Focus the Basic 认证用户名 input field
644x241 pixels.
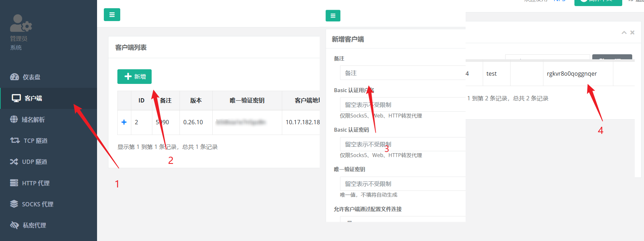pos(402,105)
